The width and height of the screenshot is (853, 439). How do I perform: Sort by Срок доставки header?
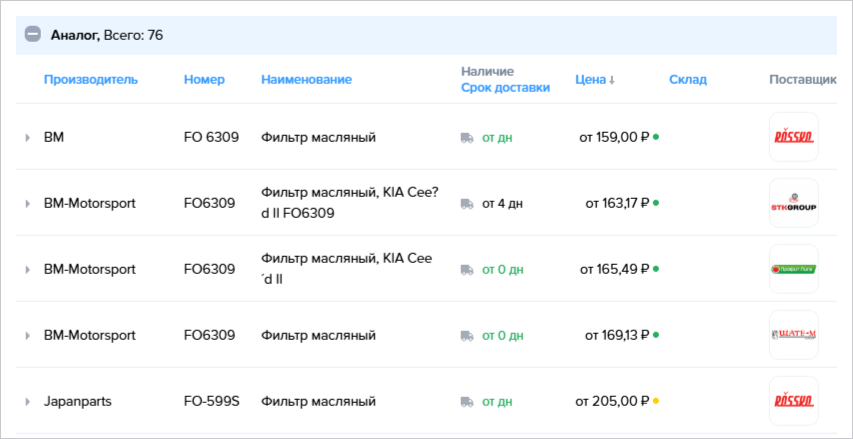(505, 88)
